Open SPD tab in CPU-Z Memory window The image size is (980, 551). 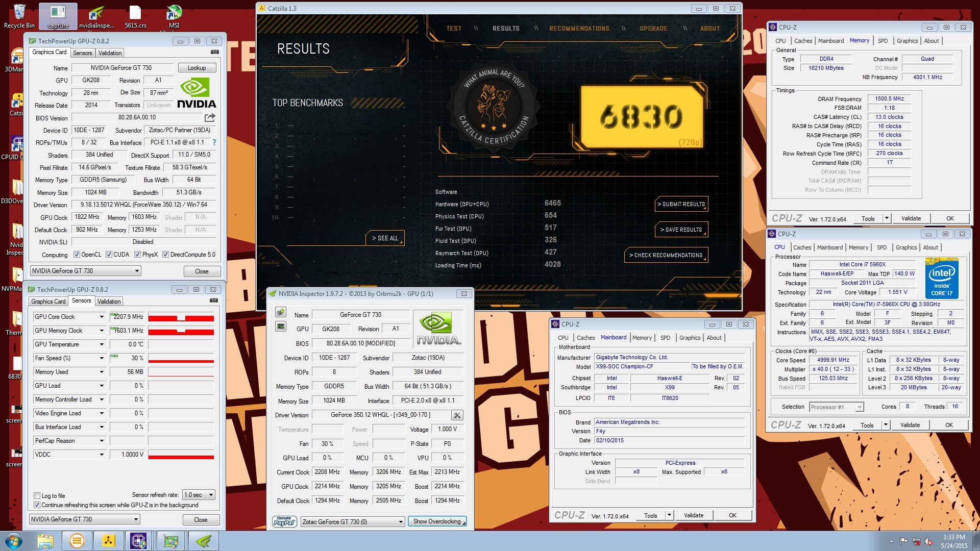tap(883, 41)
